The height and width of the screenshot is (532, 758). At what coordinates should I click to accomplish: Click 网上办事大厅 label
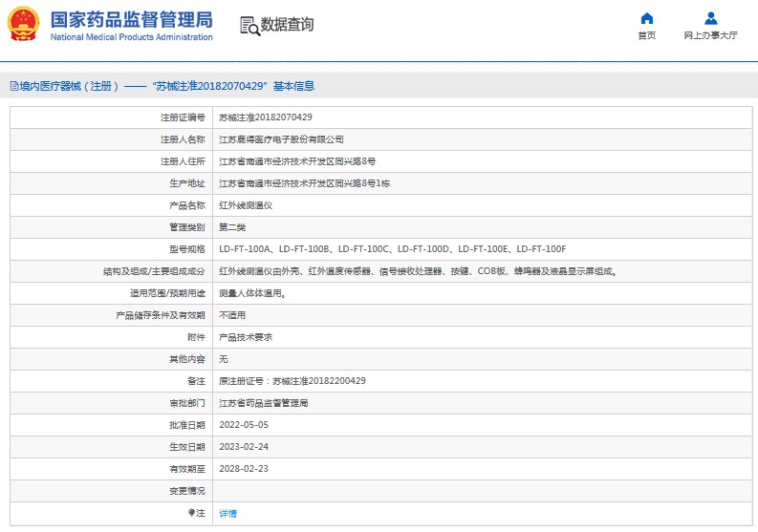click(710, 35)
